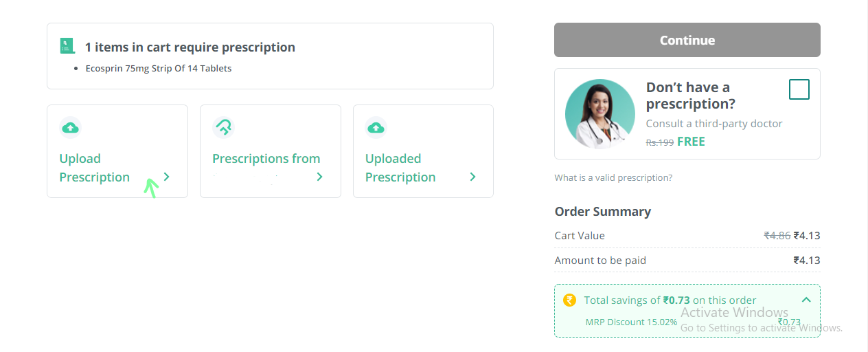This screenshot has height=352, width=868.
Task: Collapse the total savings details chevron
Action: click(806, 300)
